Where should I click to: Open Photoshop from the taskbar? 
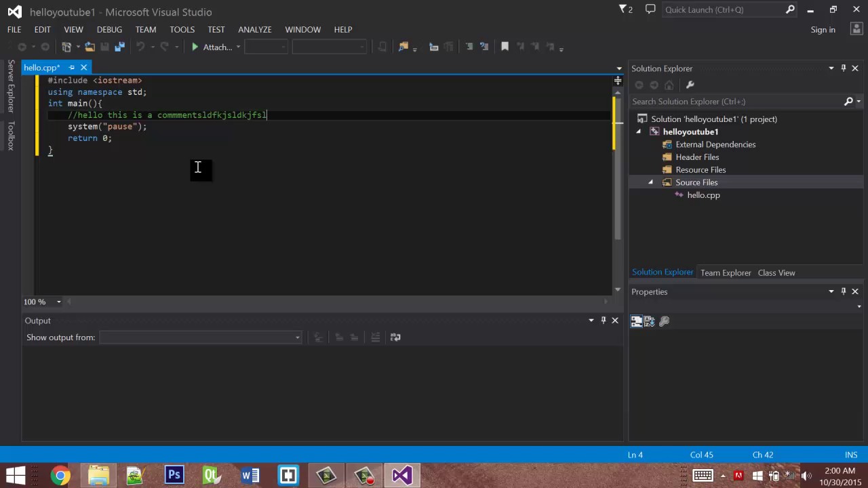pyautogui.click(x=174, y=475)
